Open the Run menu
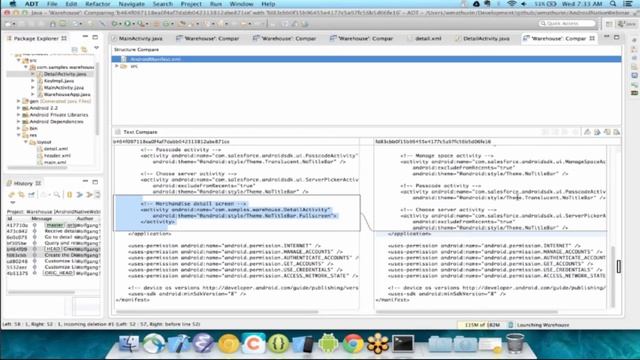 [x=216, y=4]
